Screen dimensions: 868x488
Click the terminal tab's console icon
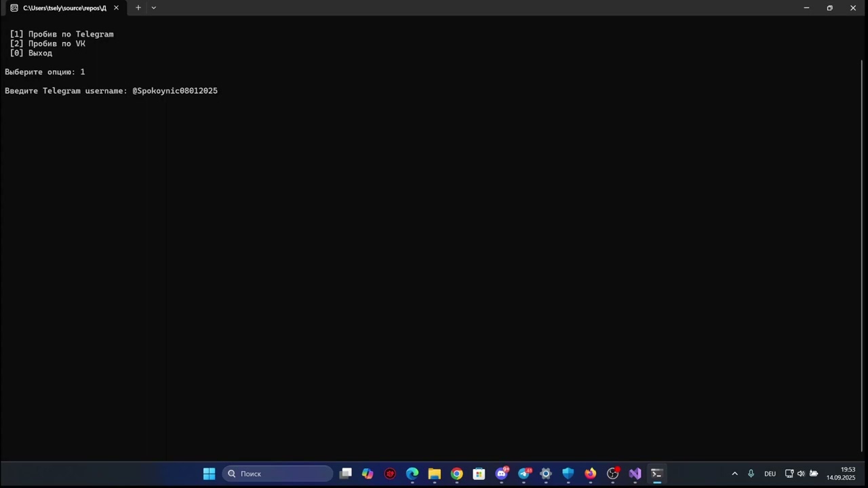(14, 8)
